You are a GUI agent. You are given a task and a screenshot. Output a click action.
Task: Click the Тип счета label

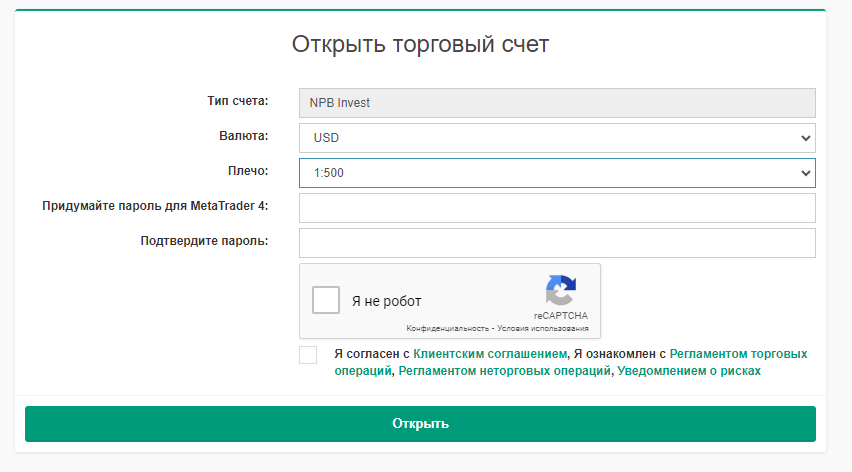coord(237,101)
